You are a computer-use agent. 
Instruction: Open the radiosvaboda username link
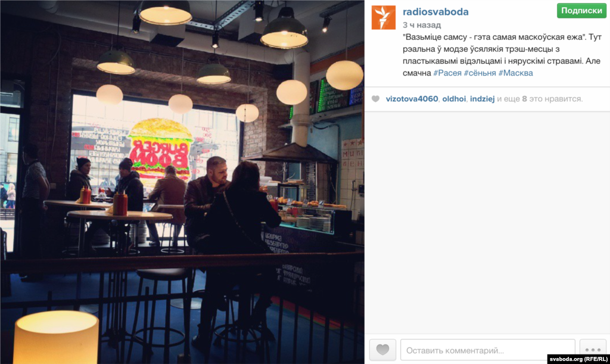click(435, 12)
